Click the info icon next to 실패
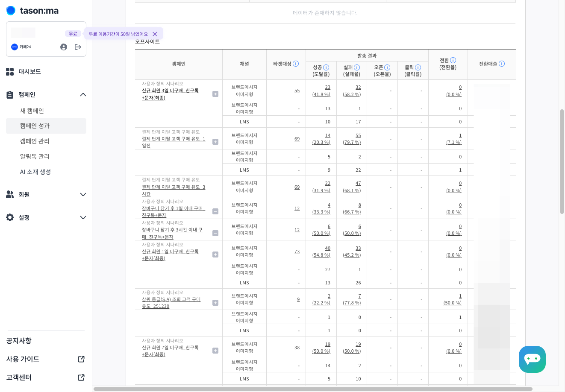Screen dimensions: 565x392 tap(357, 67)
